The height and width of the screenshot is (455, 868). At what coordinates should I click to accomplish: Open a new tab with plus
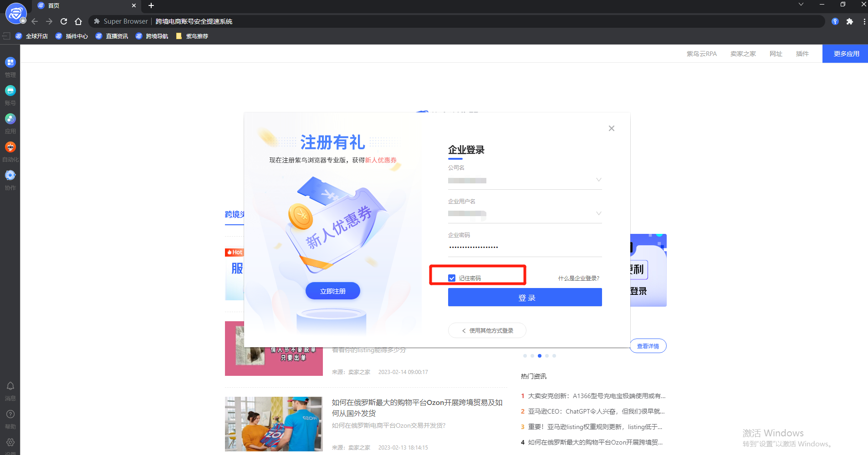click(151, 5)
